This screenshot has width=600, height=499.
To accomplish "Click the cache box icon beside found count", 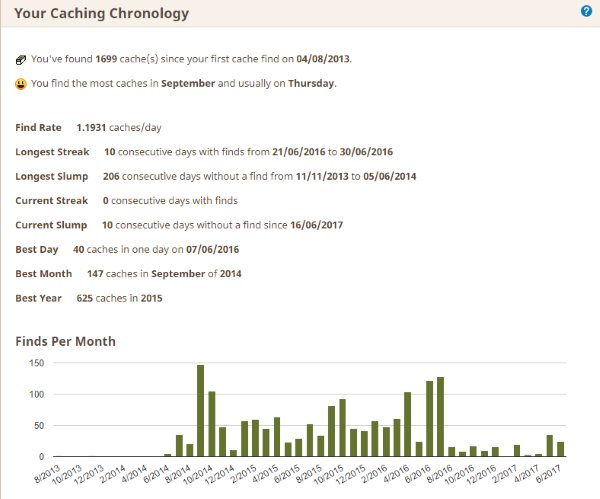I will (21, 60).
